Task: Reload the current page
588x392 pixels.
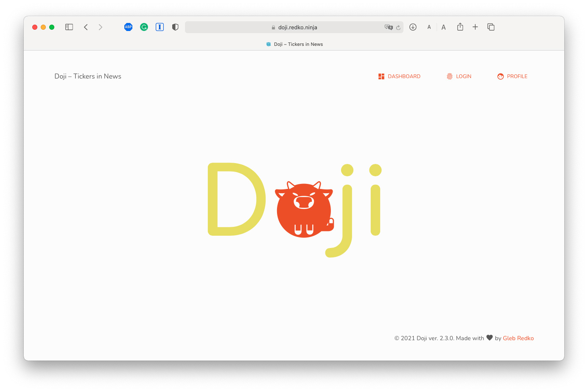Action: 398,28
